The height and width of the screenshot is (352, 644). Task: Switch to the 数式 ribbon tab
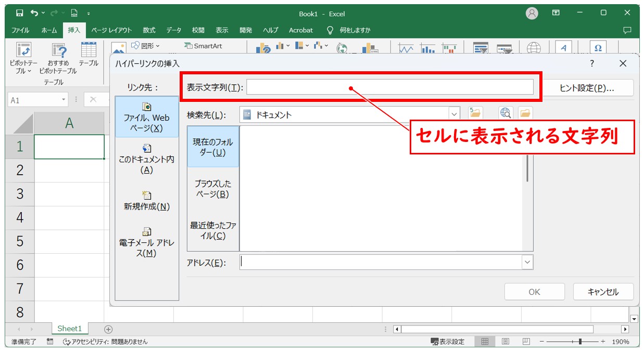click(148, 30)
